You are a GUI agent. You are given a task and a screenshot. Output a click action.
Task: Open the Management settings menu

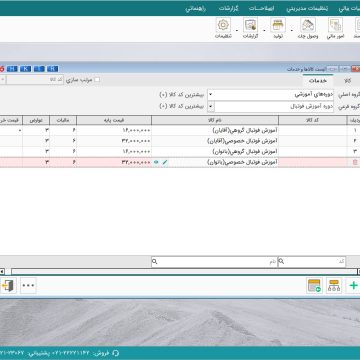pyautogui.click(x=308, y=9)
